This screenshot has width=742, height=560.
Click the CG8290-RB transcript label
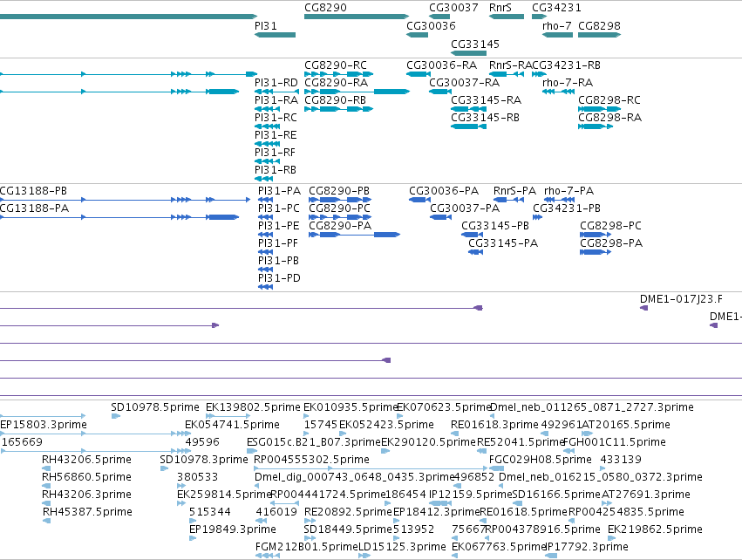(x=335, y=100)
